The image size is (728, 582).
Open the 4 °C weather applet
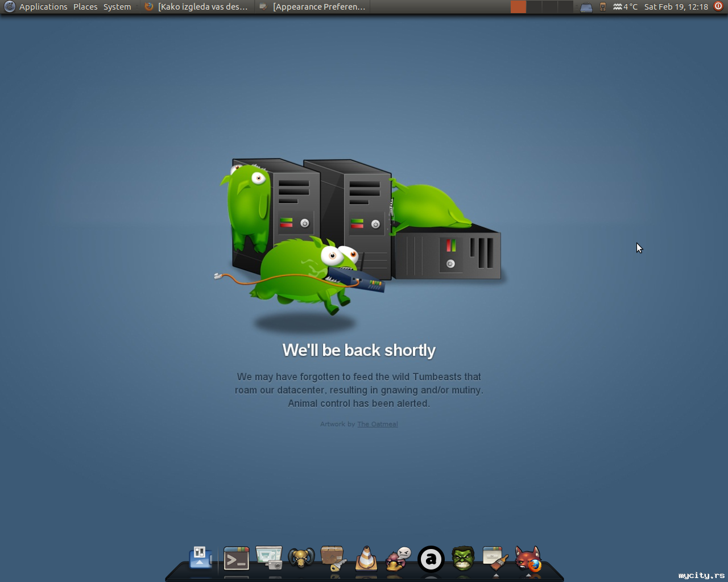point(625,7)
